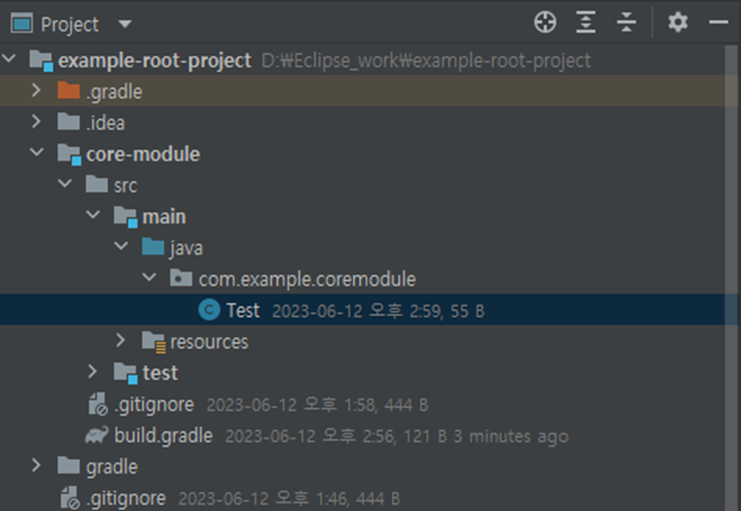Select the root-level gradle folder
741x511 pixels.
[x=111, y=466]
